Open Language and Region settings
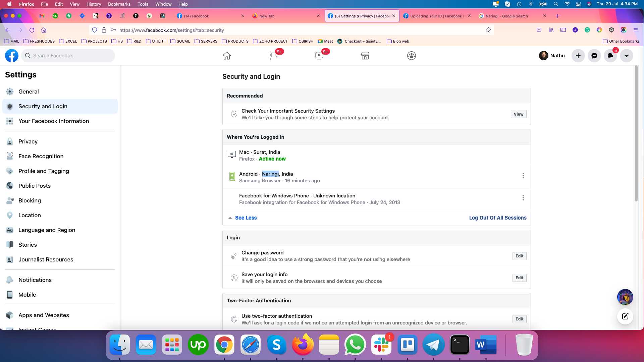Viewport: 644px width, 362px height. tap(60, 230)
